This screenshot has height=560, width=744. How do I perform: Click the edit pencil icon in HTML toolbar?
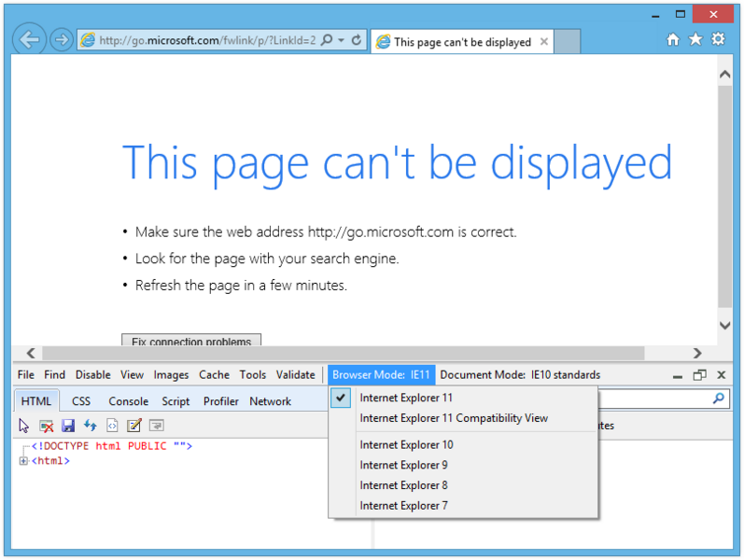133,426
